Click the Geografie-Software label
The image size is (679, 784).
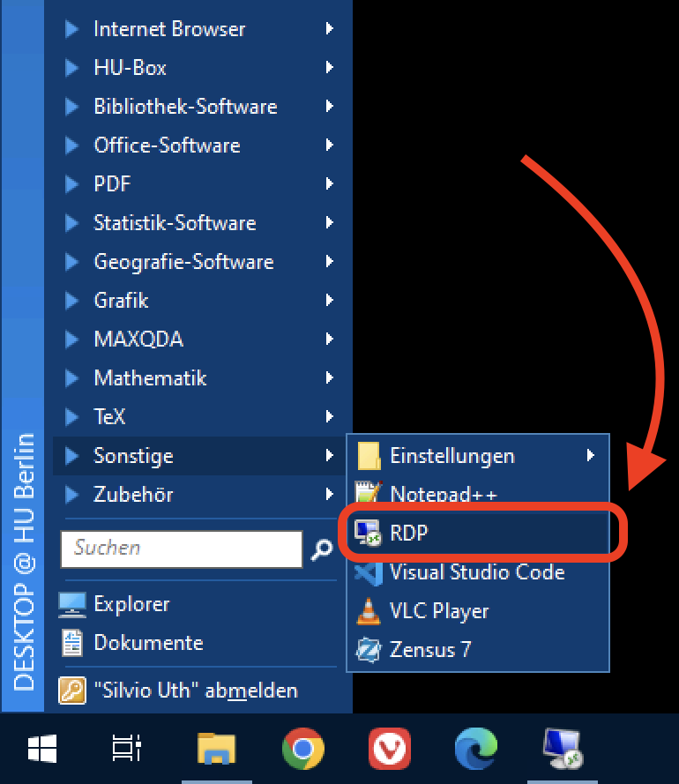(x=184, y=262)
